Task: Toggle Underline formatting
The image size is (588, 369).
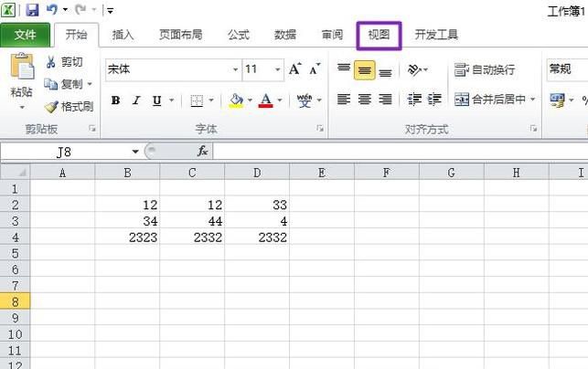Action: (156, 100)
